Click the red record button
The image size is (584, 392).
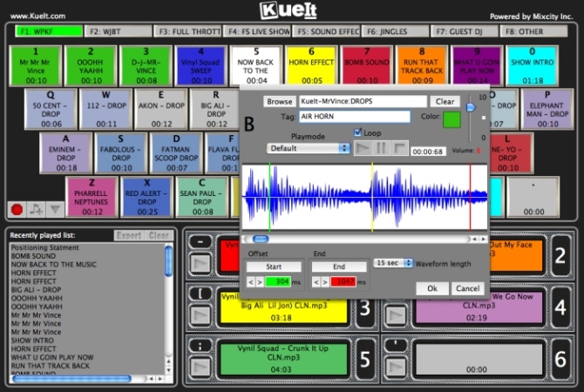tap(17, 210)
